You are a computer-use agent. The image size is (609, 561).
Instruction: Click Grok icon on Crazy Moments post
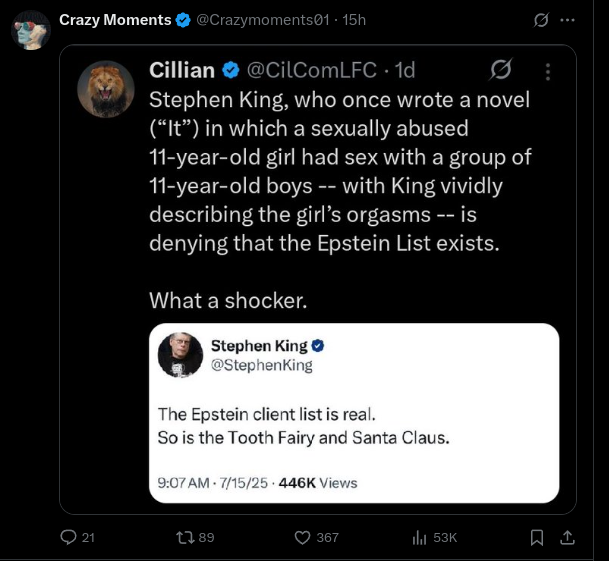(x=541, y=20)
